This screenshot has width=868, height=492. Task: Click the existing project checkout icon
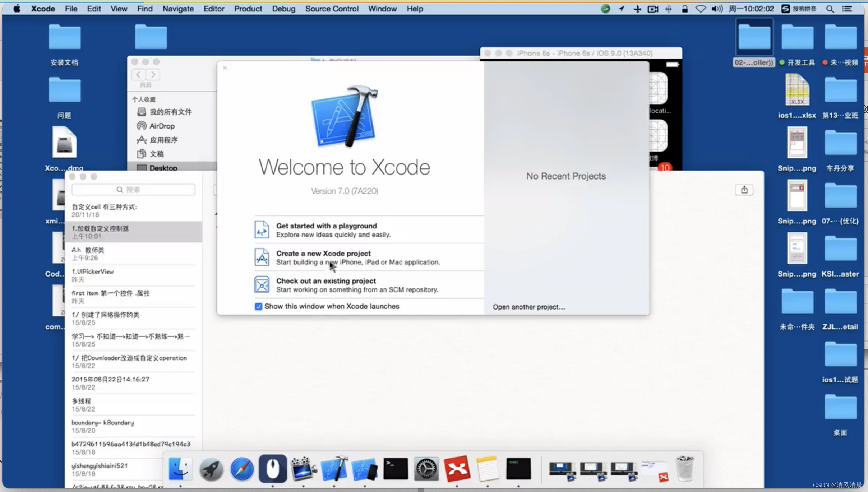(262, 284)
